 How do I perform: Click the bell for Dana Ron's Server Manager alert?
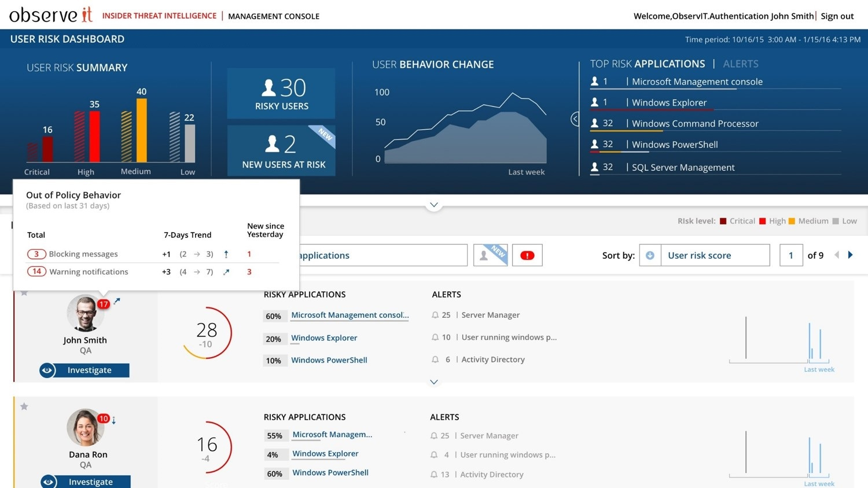(434, 435)
